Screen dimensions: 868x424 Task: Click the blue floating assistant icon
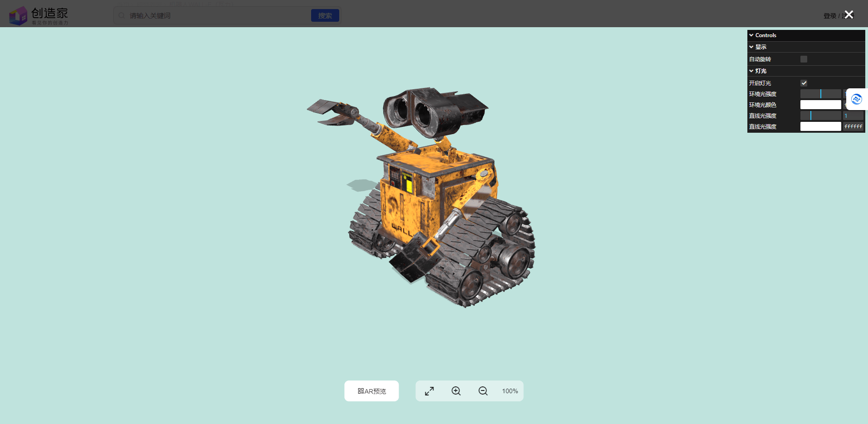(856, 99)
